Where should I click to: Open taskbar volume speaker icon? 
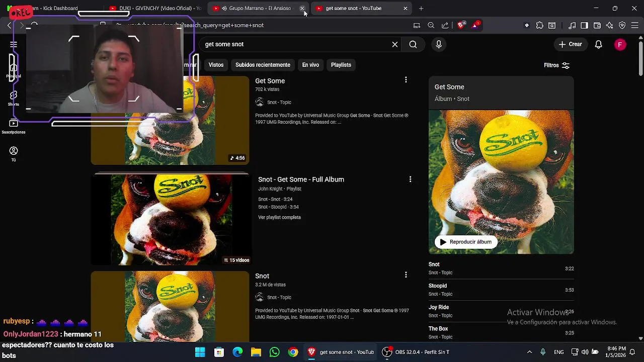[x=585, y=352]
